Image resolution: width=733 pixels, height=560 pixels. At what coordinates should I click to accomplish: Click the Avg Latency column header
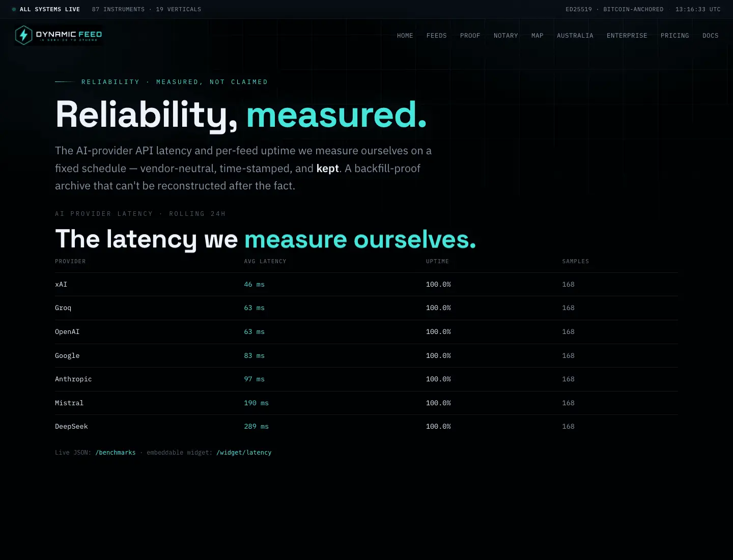click(x=265, y=262)
